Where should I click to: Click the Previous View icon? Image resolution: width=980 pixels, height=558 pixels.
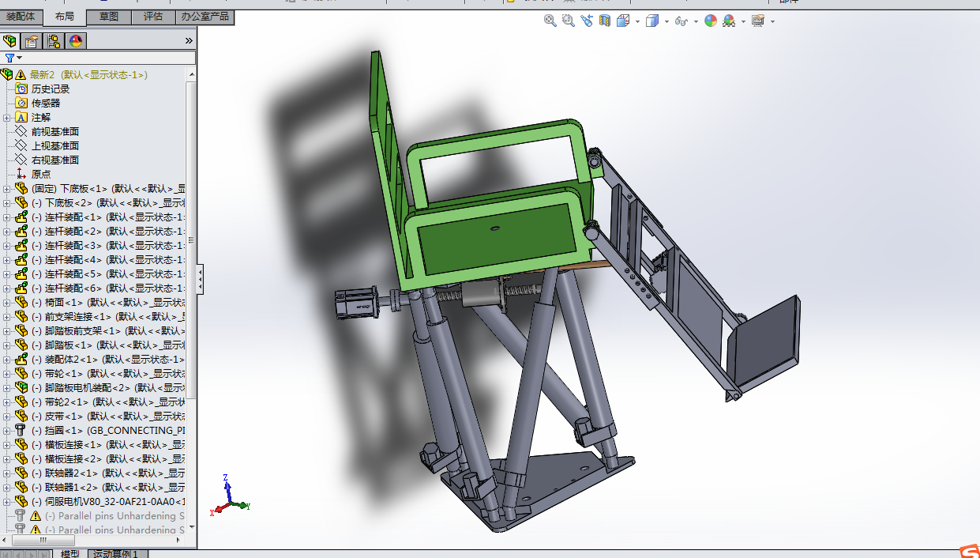point(587,21)
